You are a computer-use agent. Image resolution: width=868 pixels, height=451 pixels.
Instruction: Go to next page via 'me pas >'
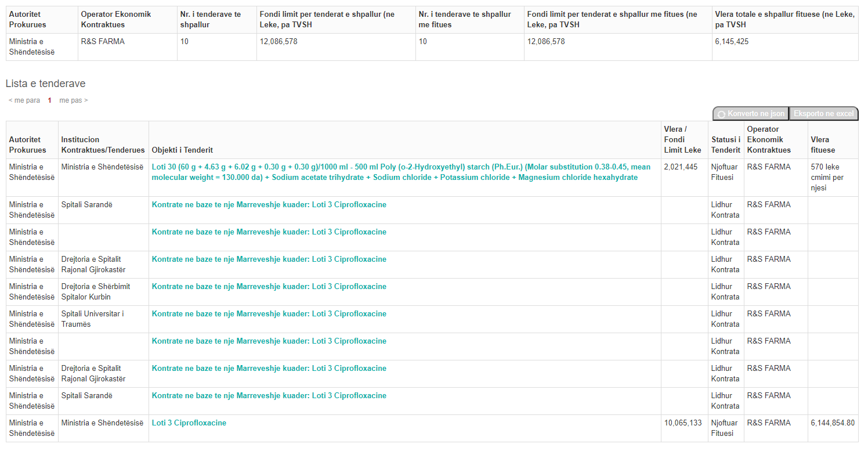pyautogui.click(x=74, y=100)
